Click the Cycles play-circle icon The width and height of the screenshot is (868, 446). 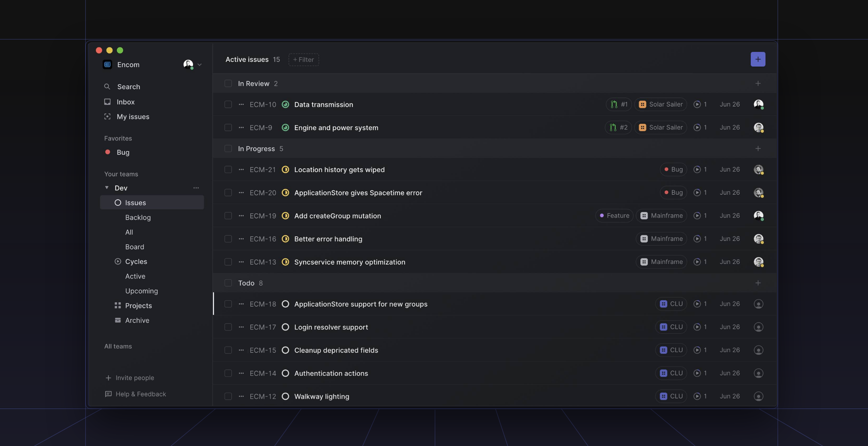117,261
